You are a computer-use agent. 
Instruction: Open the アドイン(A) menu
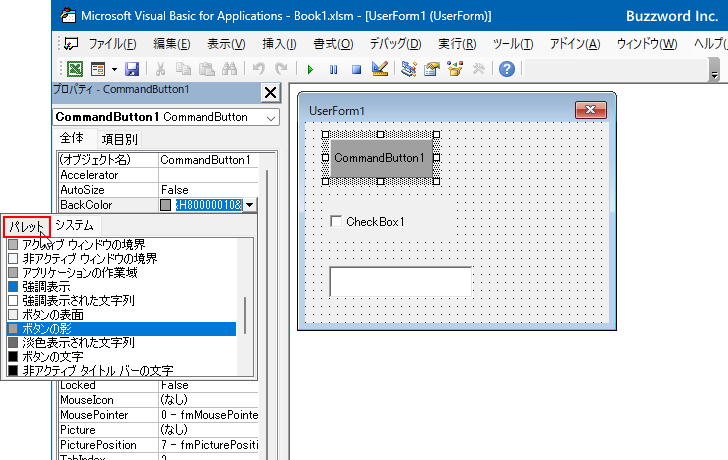point(575,44)
